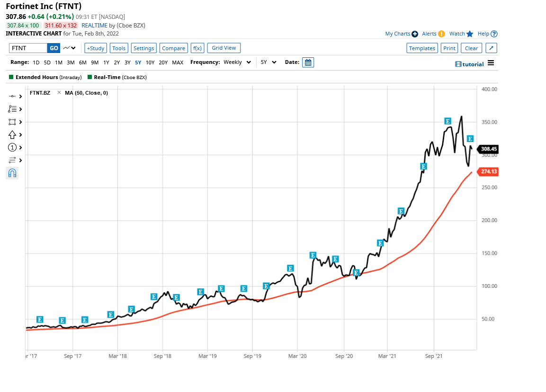Toggle the magnet snap tool
The width and height of the screenshot is (546, 392).
[x=12, y=173]
